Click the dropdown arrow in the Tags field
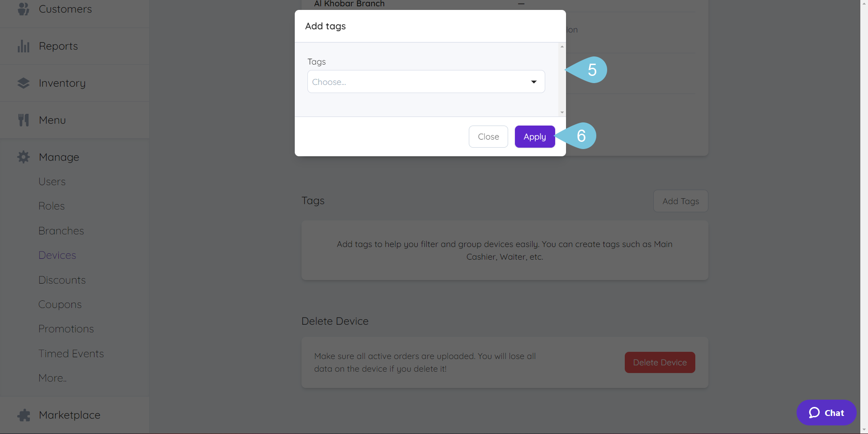Image resolution: width=868 pixels, height=434 pixels. [534, 82]
